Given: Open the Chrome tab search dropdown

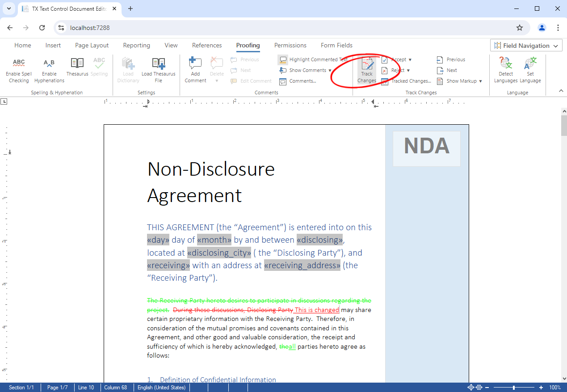Looking at the screenshot, I should [x=8, y=8].
